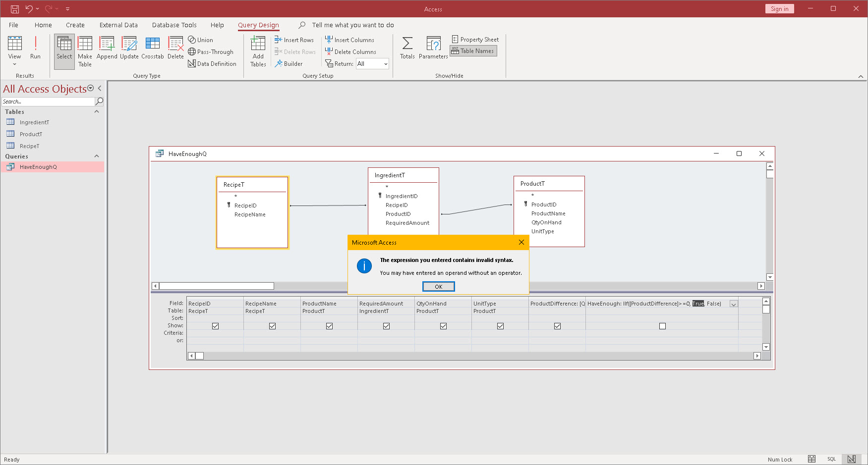
Task: Run the HaveEnoughQ query
Action: (x=35, y=48)
